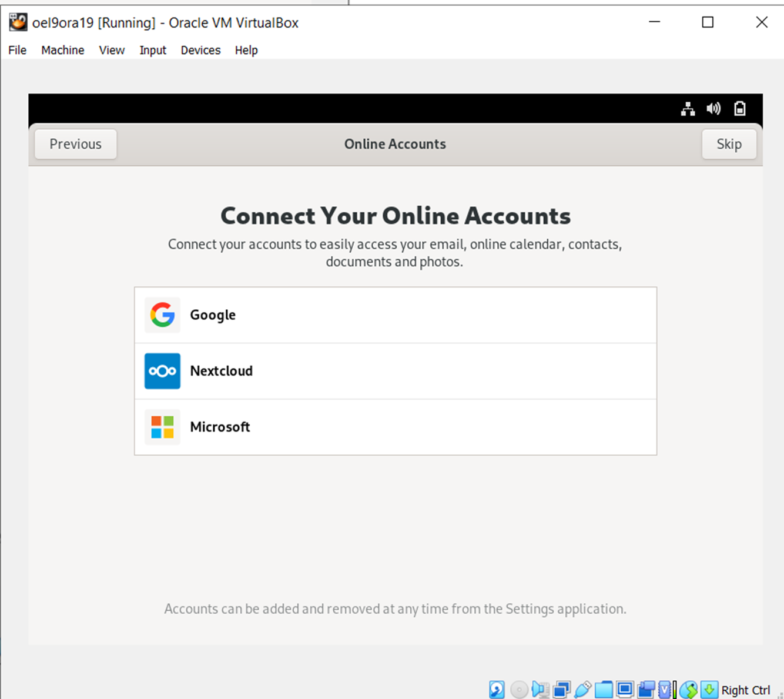The width and height of the screenshot is (784, 699).
Task: Skip the Online Accounts setup
Action: [729, 144]
